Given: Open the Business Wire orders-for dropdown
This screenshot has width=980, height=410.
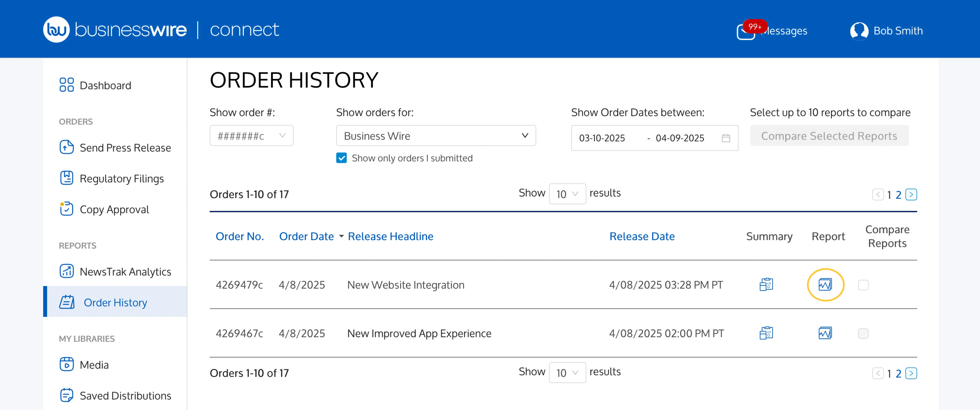Looking at the screenshot, I should point(436,136).
